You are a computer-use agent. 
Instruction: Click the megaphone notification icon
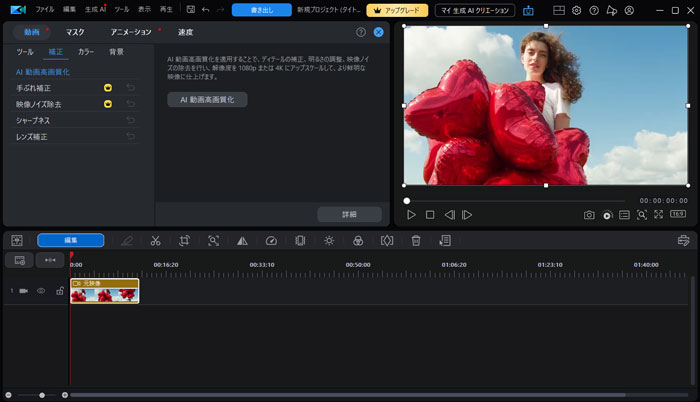click(612, 10)
